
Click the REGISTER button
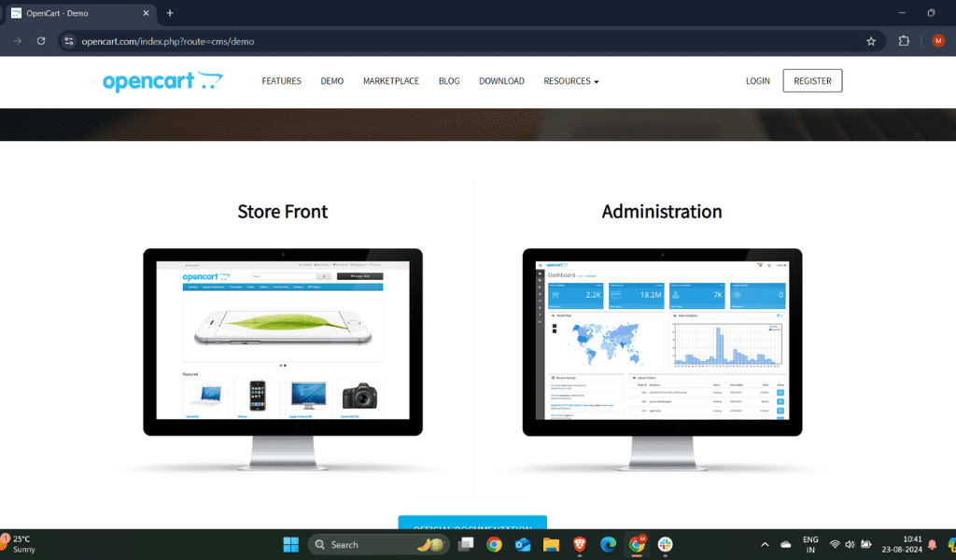click(x=812, y=81)
